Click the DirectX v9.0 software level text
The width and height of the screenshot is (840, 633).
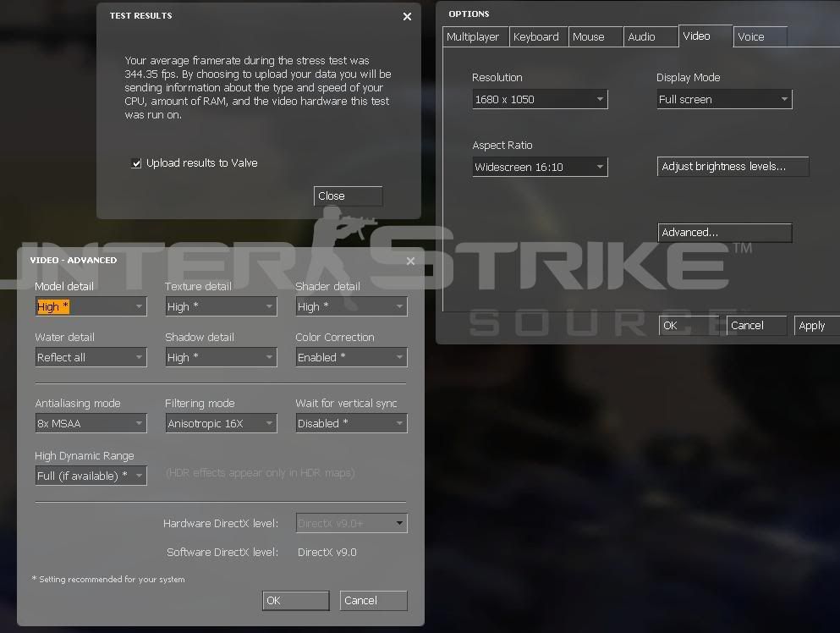[x=327, y=552]
